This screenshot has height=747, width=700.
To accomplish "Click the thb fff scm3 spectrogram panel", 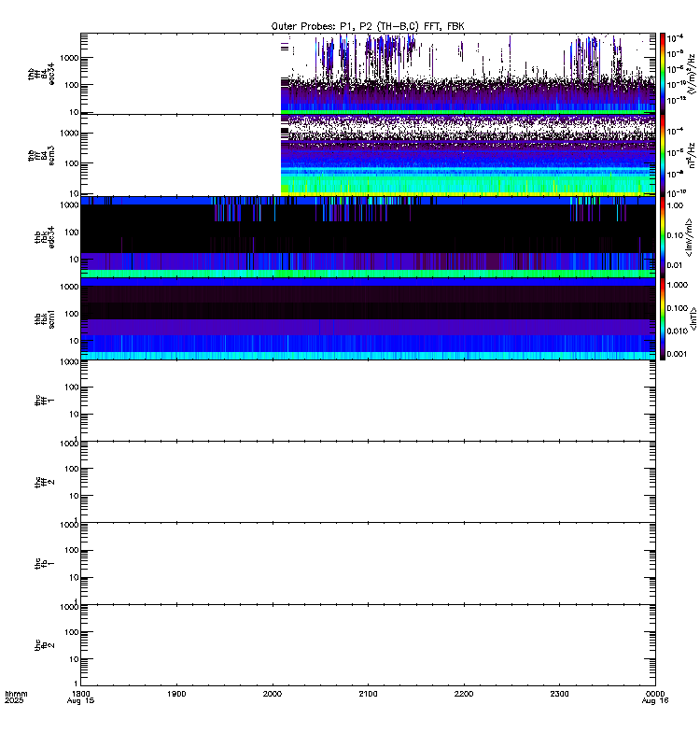I will coord(368,155).
